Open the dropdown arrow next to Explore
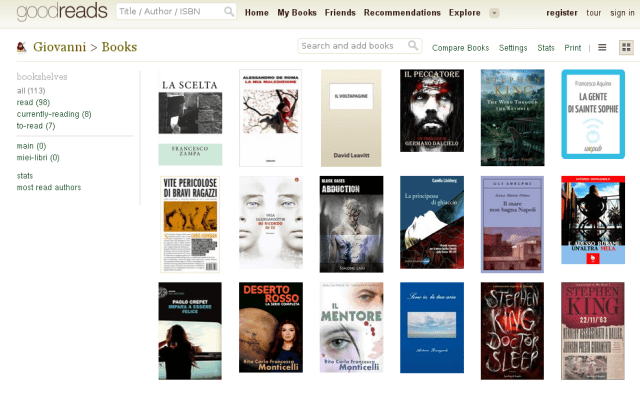The height and width of the screenshot is (405, 640). (494, 13)
